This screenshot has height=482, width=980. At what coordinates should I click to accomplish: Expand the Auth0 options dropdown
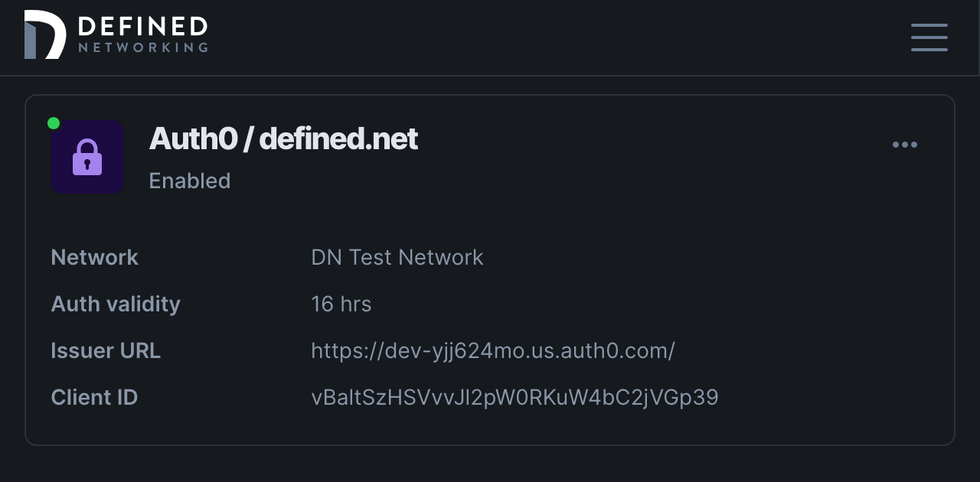pyautogui.click(x=904, y=145)
